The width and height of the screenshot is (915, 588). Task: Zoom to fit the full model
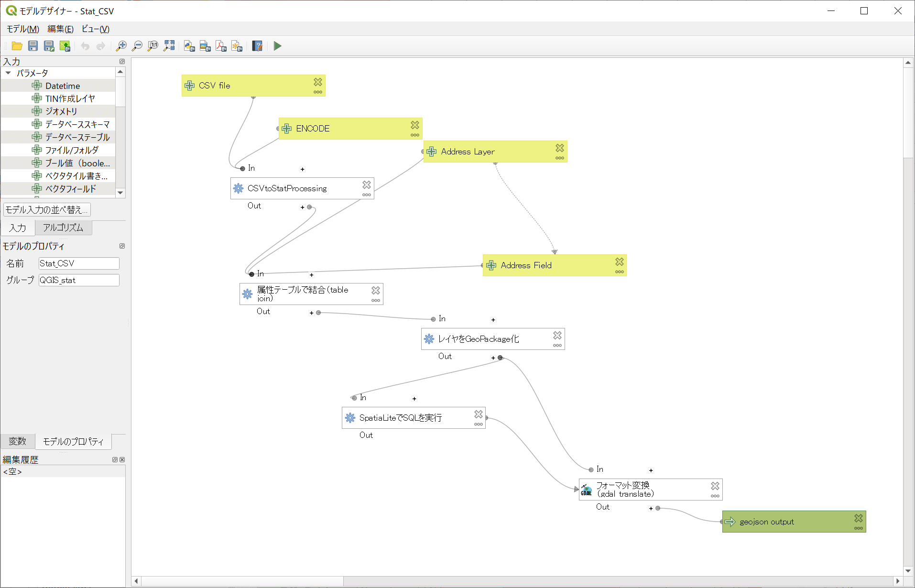pos(169,46)
